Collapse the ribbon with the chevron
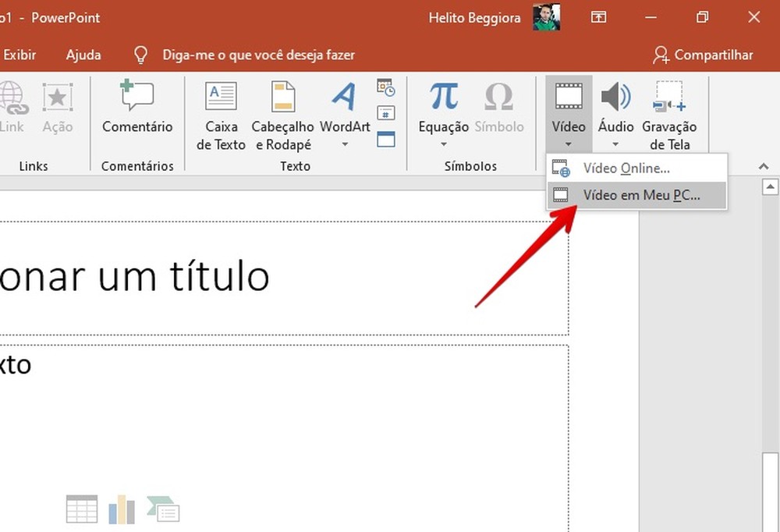The width and height of the screenshot is (780, 532). [764, 165]
